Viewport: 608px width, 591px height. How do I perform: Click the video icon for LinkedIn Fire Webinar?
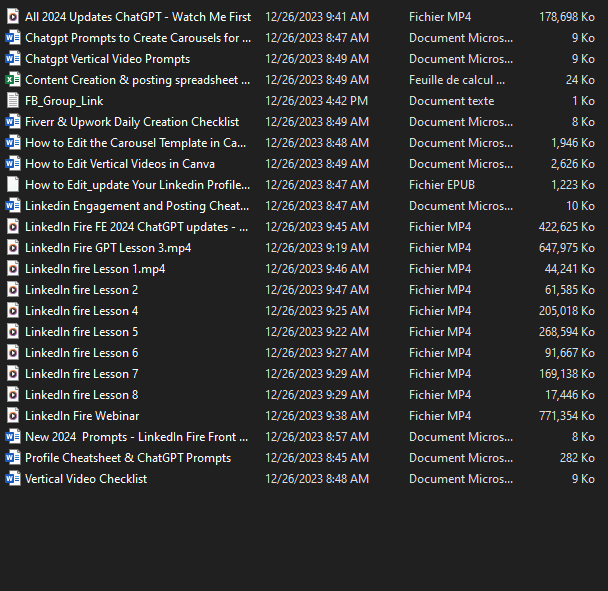click(x=13, y=416)
